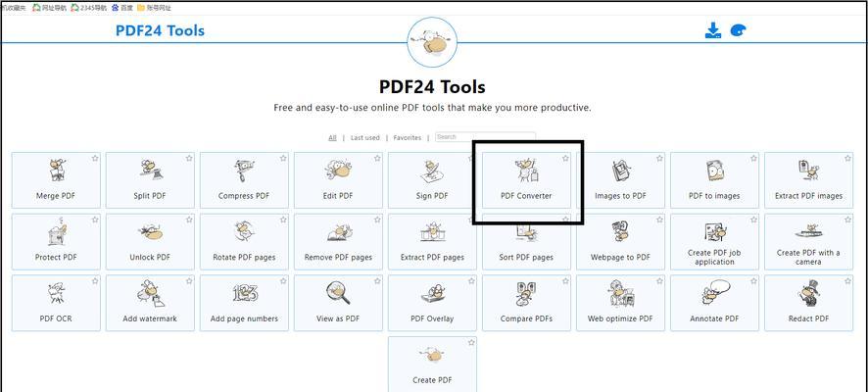This screenshot has height=392, width=868.
Task: Open the Add page numbers tool
Action: click(x=244, y=304)
